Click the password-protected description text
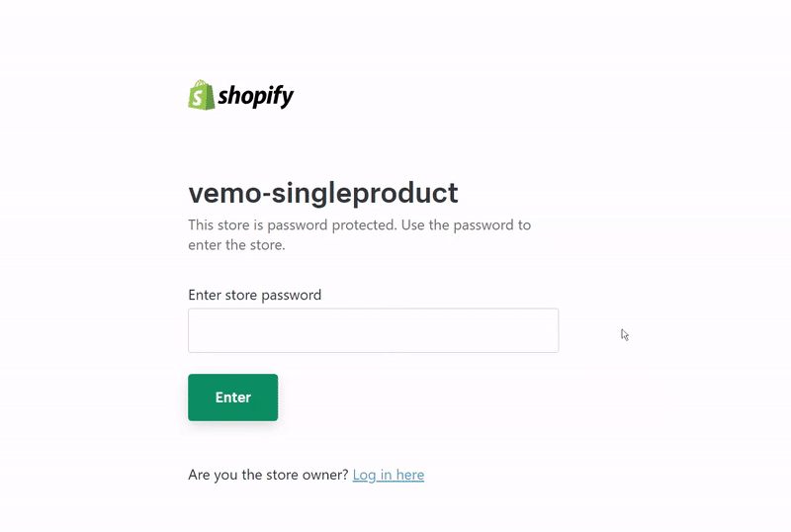The height and width of the screenshot is (532, 791). click(359, 234)
